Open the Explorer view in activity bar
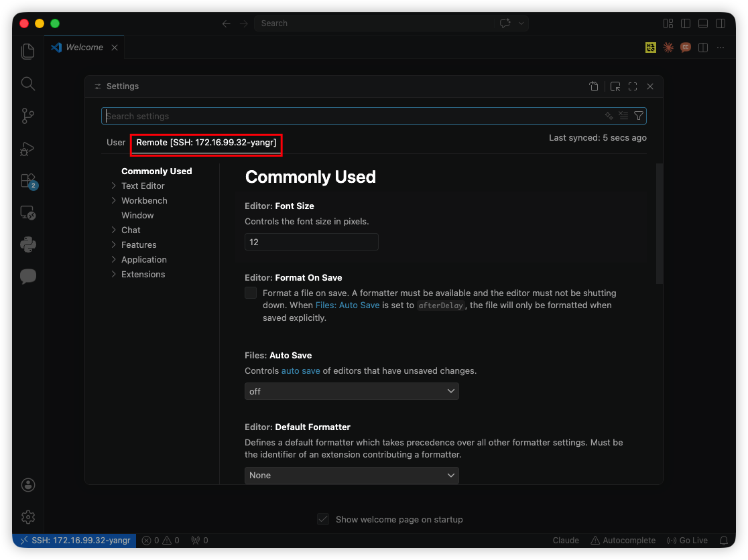The image size is (748, 560). pyautogui.click(x=27, y=52)
